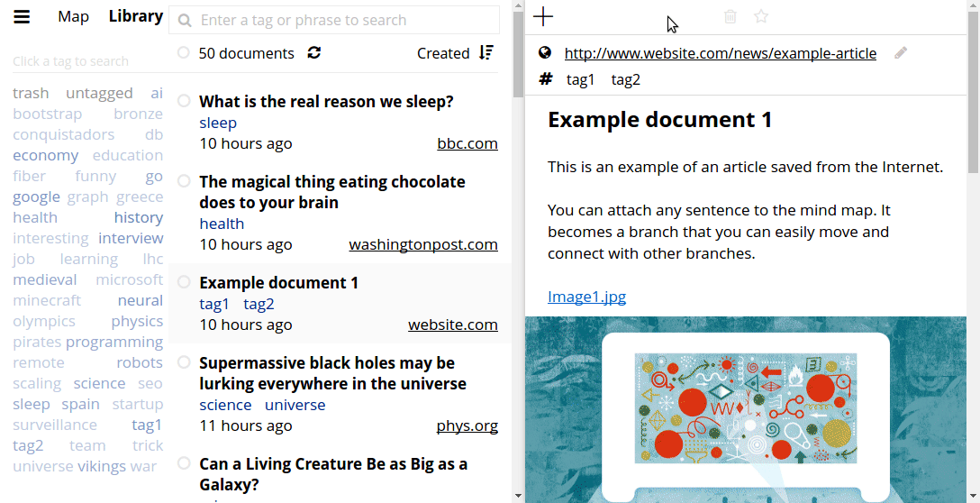The width and height of the screenshot is (980, 503).
Task: Tick the circle beside Example document 1
Action: (x=184, y=282)
